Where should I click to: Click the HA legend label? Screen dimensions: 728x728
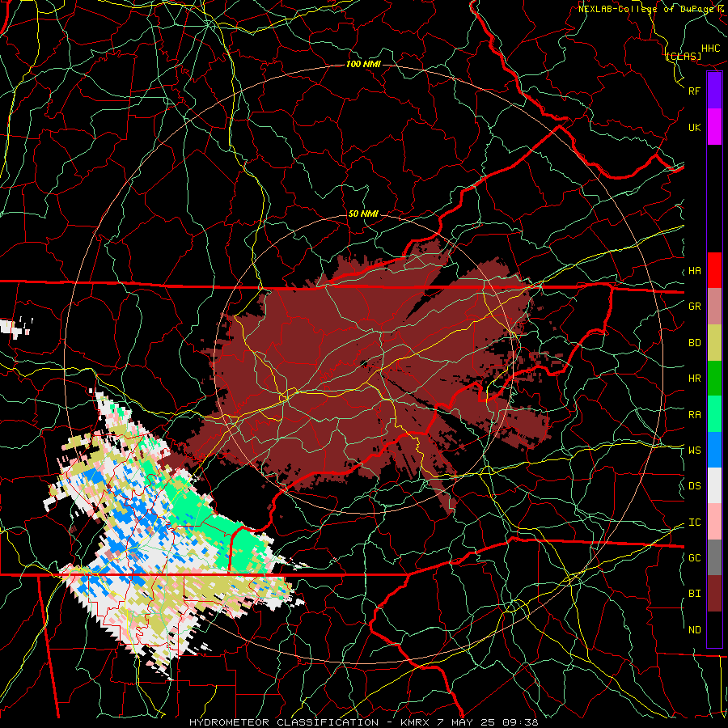click(694, 271)
